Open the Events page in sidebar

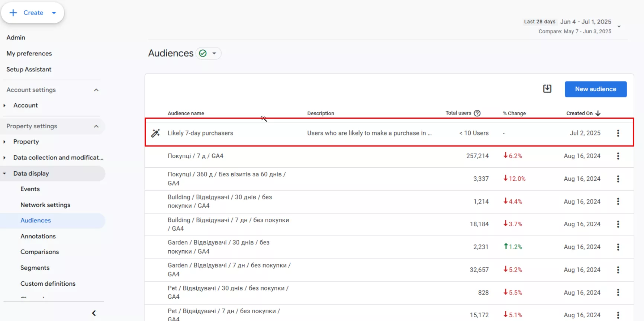pos(30,189)
